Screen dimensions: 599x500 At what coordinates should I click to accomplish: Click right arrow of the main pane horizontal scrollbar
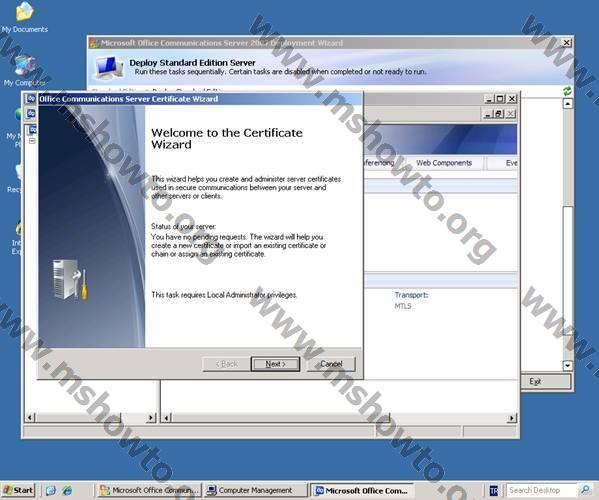pos(512,418)
